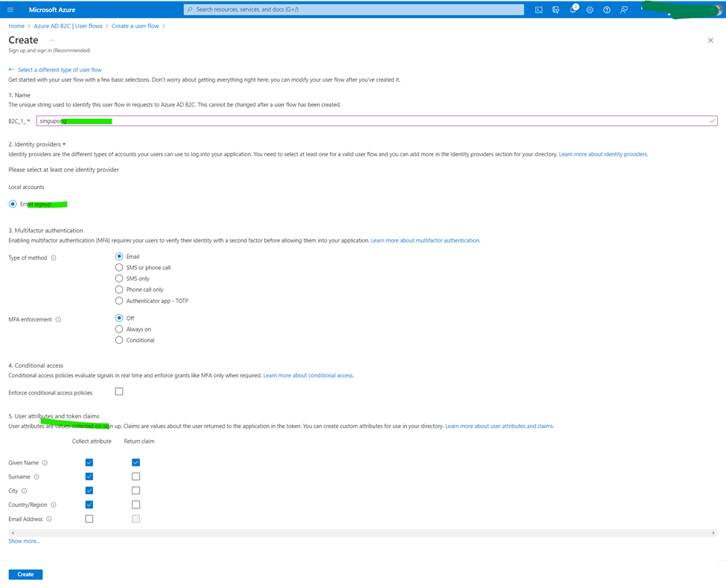This screenshot has height=588, width=726.
Task: Click info icon next to Surname
Action: tap(36, 476)
